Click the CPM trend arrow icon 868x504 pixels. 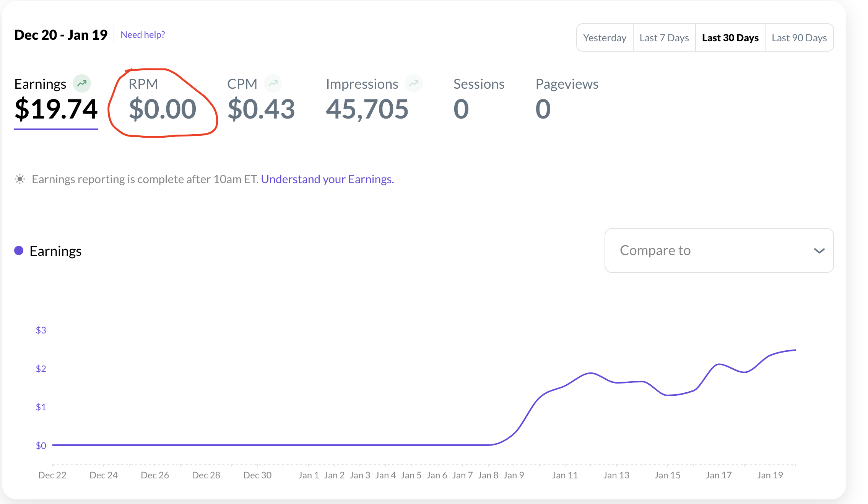[x=273, y=83]
